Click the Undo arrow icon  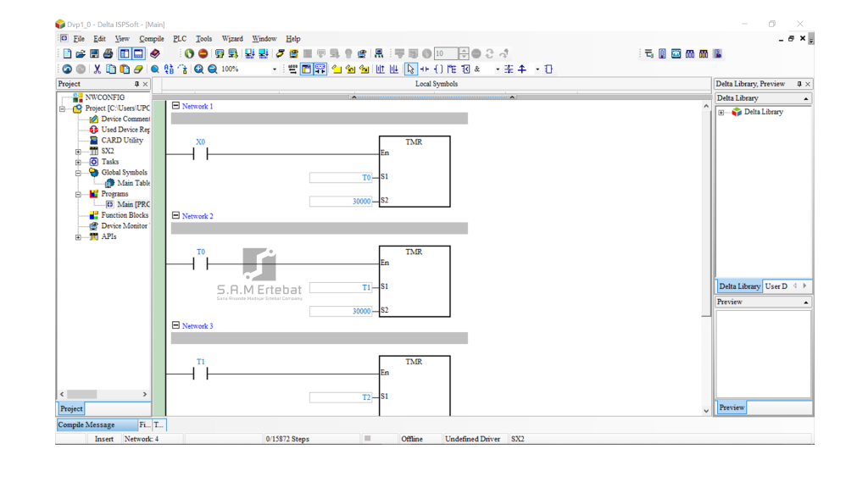67,69
